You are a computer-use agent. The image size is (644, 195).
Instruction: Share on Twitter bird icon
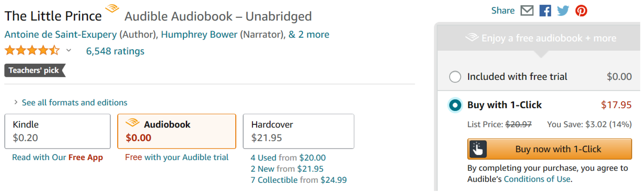(x=563, y=11)
